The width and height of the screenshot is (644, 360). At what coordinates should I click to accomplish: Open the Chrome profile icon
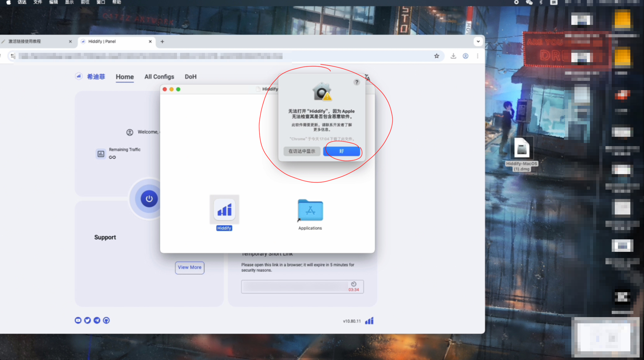pos(465,56)
